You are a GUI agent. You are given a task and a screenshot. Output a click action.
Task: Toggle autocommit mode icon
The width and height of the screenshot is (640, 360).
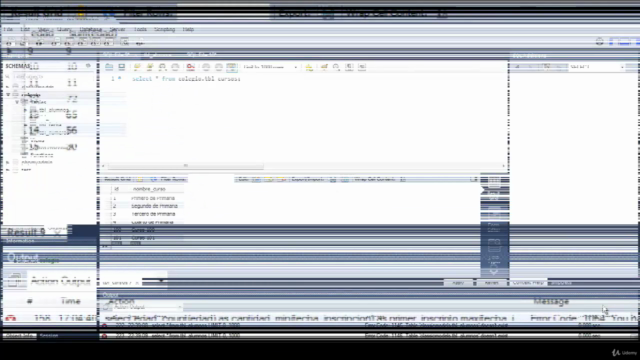pyautogui.click(x=231, y=67)
